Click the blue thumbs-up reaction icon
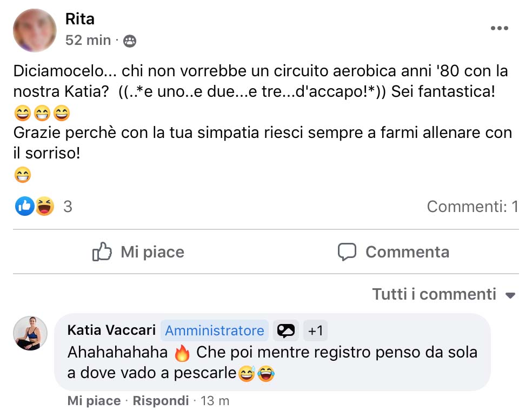 (24, 206)
